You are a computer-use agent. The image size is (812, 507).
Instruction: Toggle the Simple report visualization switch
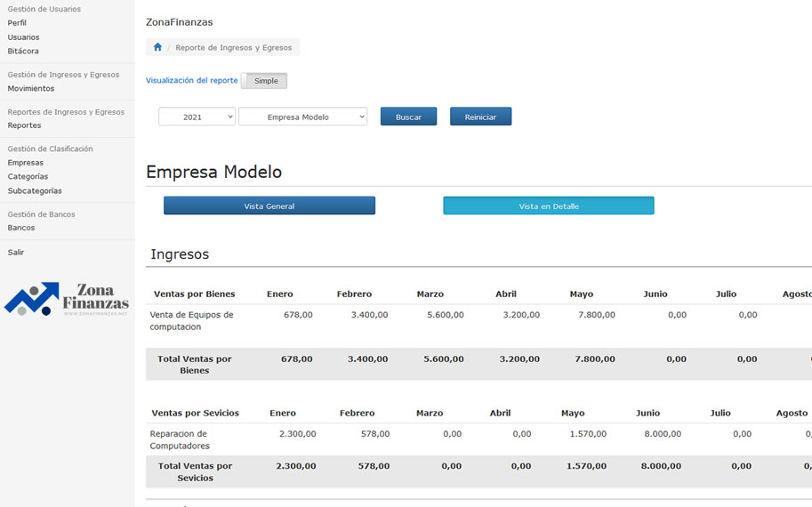(264, 81)
